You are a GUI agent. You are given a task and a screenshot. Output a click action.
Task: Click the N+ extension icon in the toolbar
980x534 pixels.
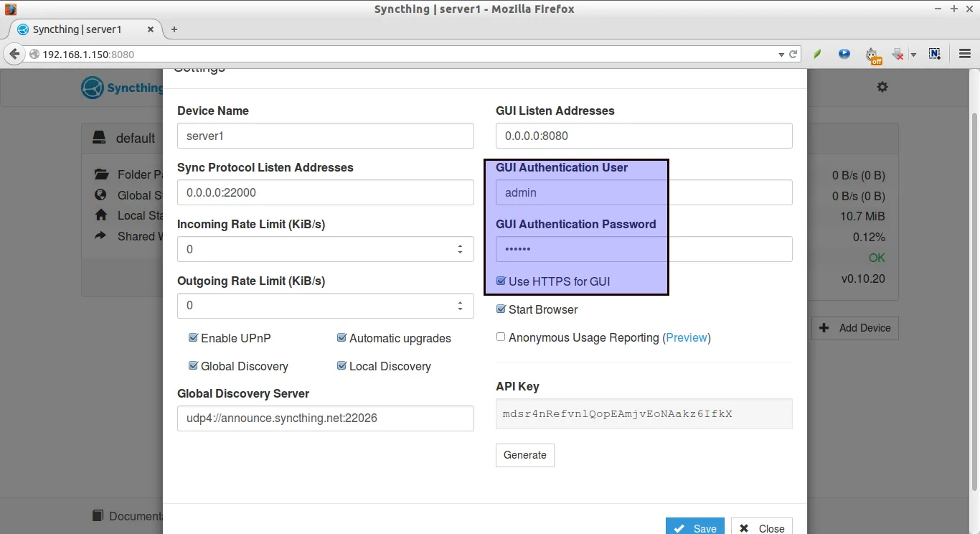(x=934, y=54)
